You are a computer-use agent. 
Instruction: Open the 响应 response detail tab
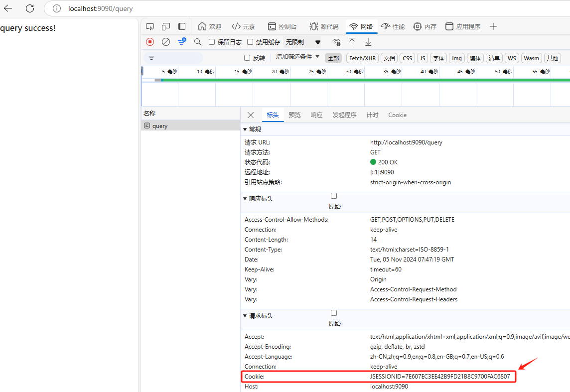tap(316, 115)
